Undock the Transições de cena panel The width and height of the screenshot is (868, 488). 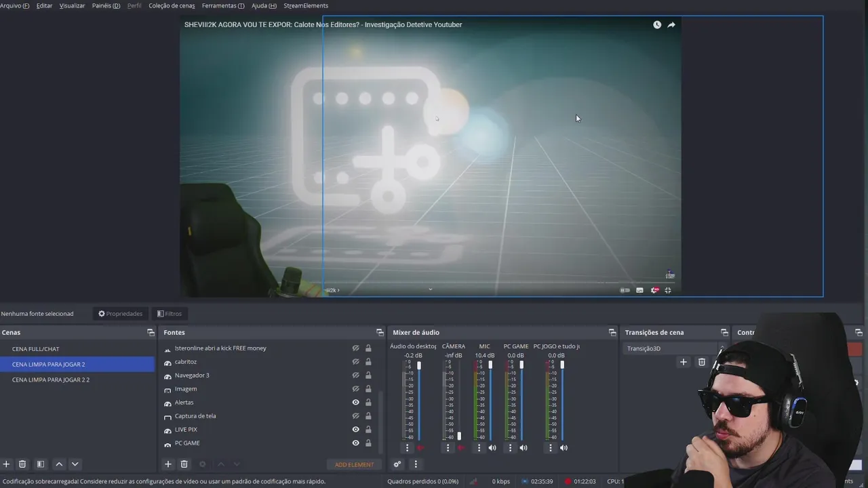(x=724, y=332)
